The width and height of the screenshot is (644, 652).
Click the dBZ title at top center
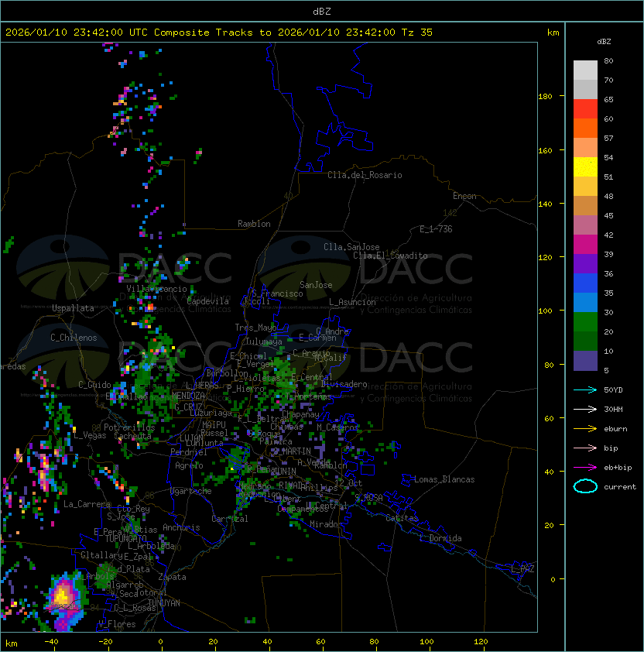(x=322, y=11)
